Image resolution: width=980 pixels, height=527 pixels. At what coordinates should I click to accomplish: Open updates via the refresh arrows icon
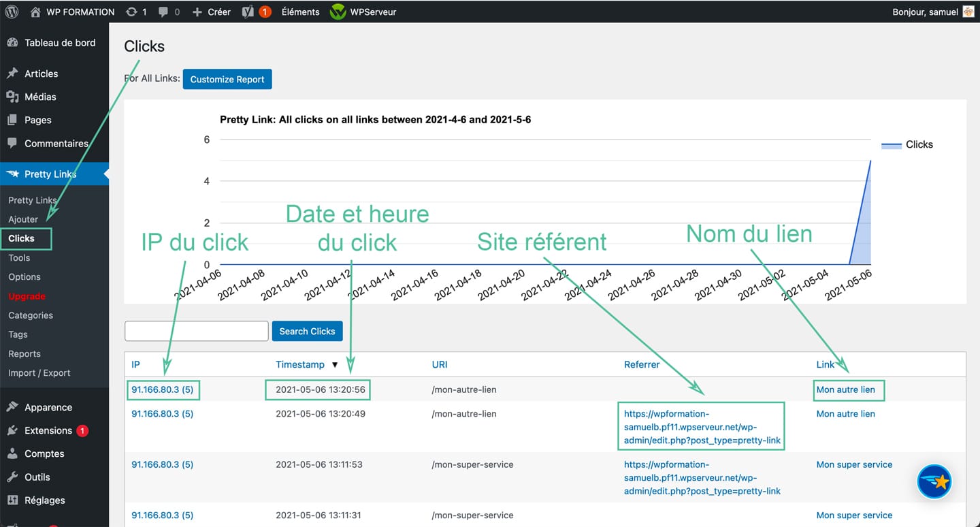click(130, 11)
